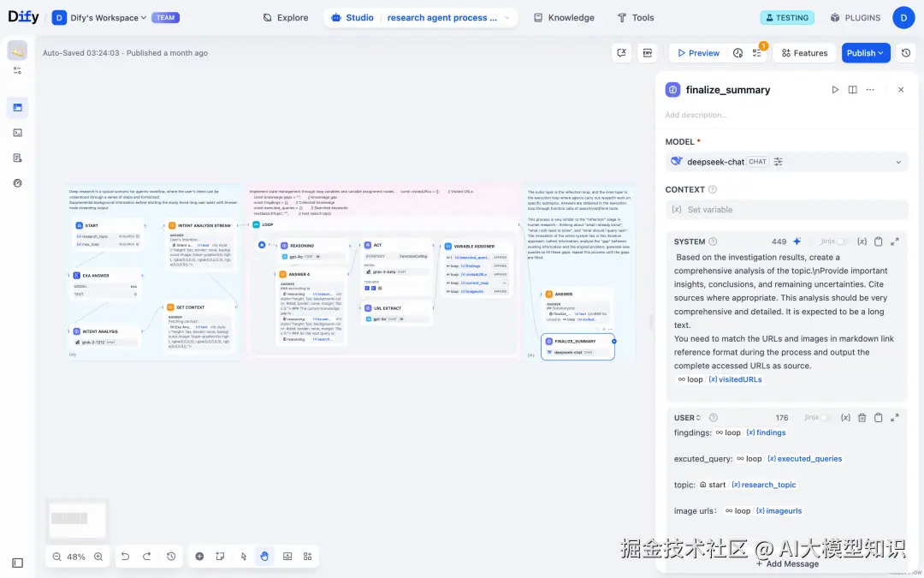This screenshot has width=924, height=578.
Task: Delete the USER message with trash icon
Action: click(862, 418)
